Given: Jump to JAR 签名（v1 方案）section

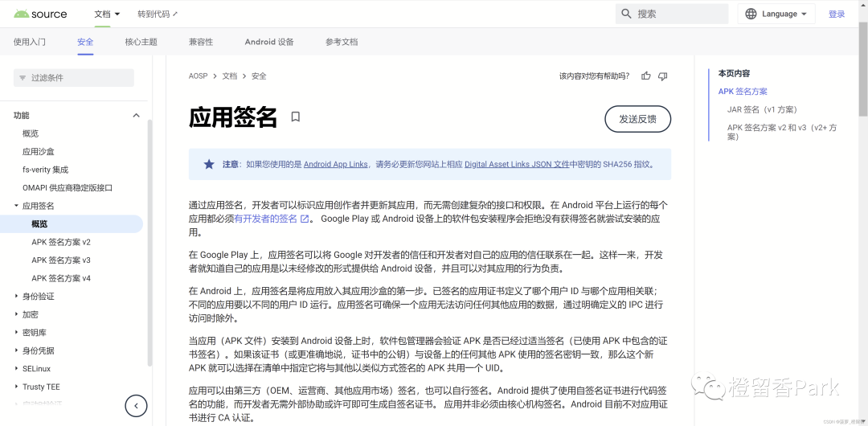Looking at the screenshot, I should [762, 109].
